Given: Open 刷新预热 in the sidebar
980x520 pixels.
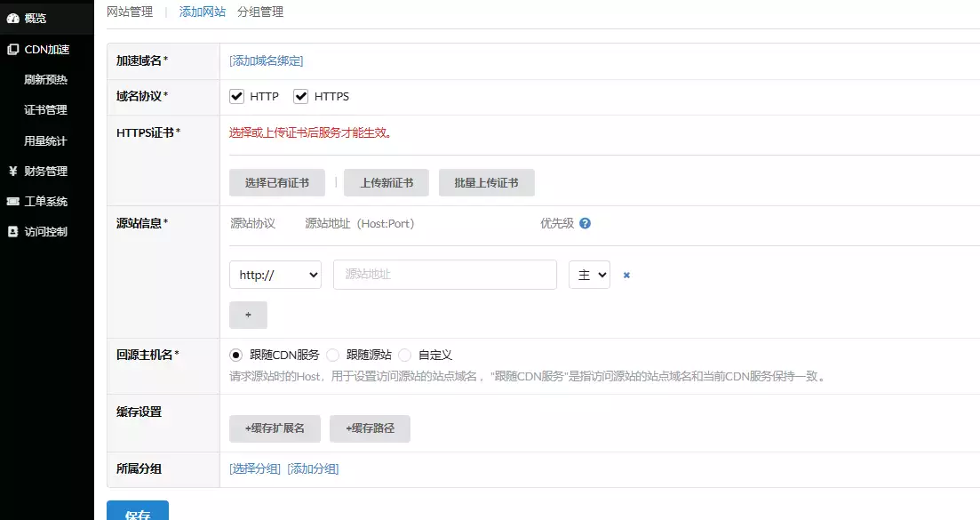Looking at the screenshot, I should point(45,80).
